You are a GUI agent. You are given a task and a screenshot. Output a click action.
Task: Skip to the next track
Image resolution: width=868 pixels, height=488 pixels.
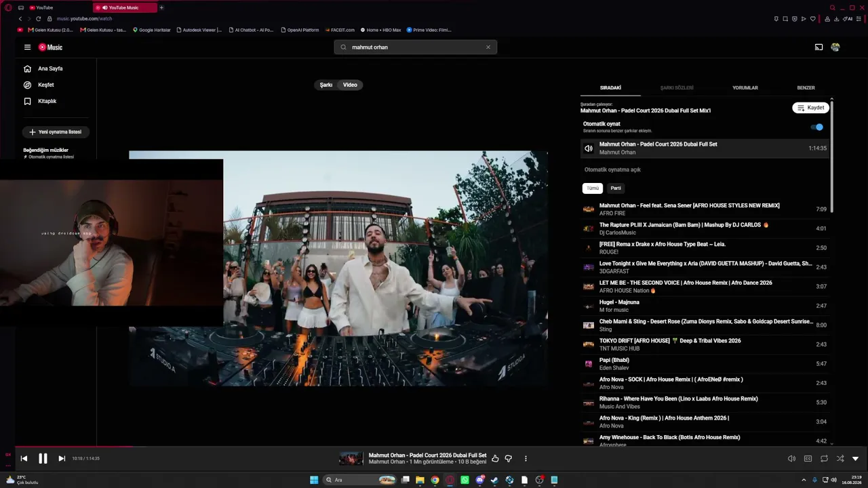tap(62, 459)
